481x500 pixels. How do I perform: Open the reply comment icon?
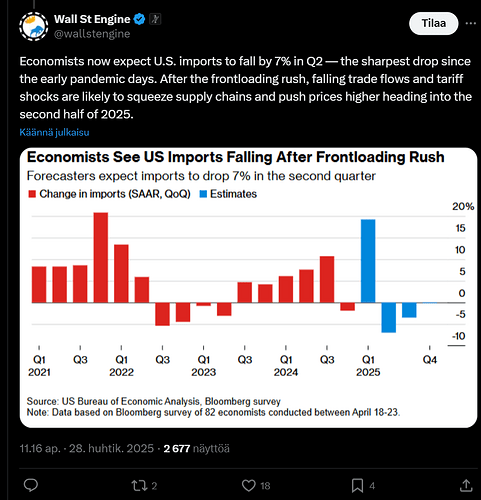(x=31, y=485)
